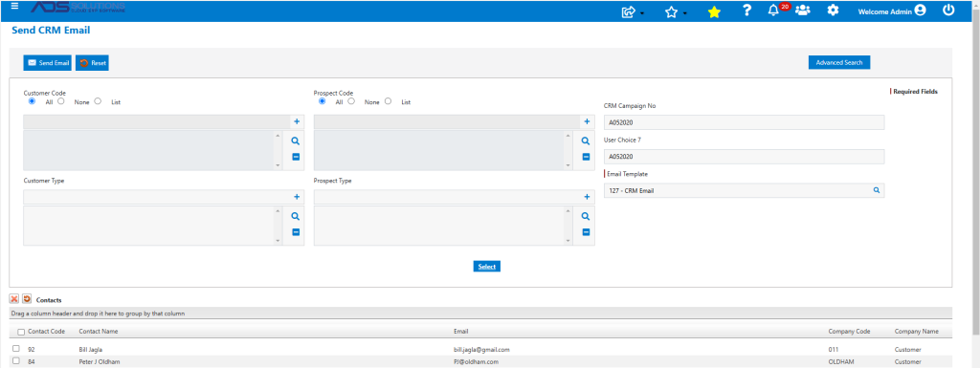Viewport: 980px width, 368px height.
Task: Search Customer Type magnifier icon
Action: (x=296, y=216)
